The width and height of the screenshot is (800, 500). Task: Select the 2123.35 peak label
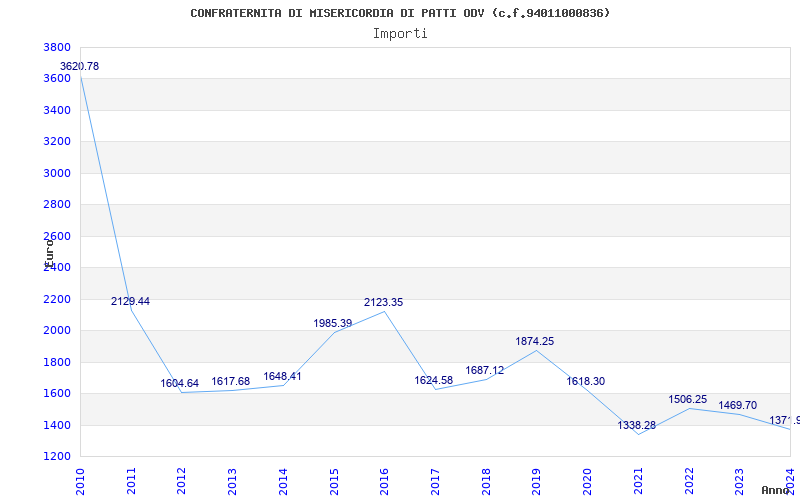coord(383,303)
